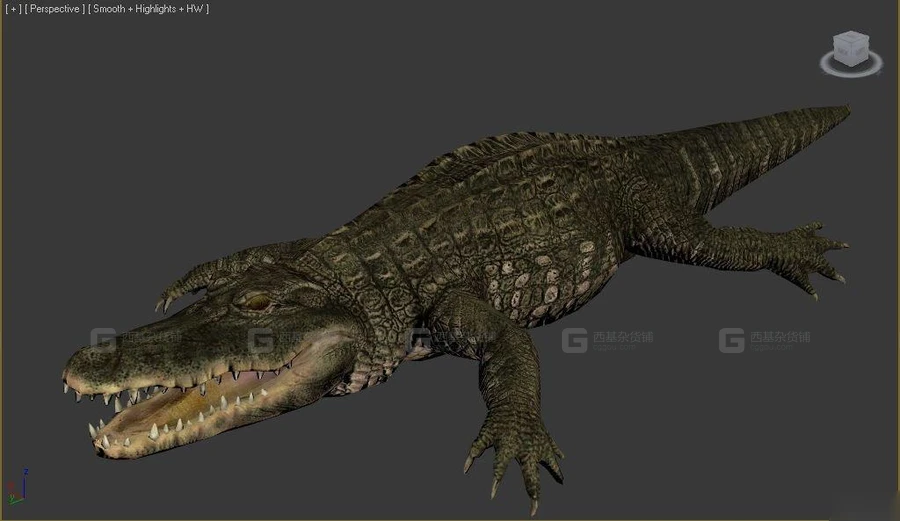Click the clawed front foot behind the head
Image resolution: width=900 pixels, height=521 pixels.
[x=190, y=280]
